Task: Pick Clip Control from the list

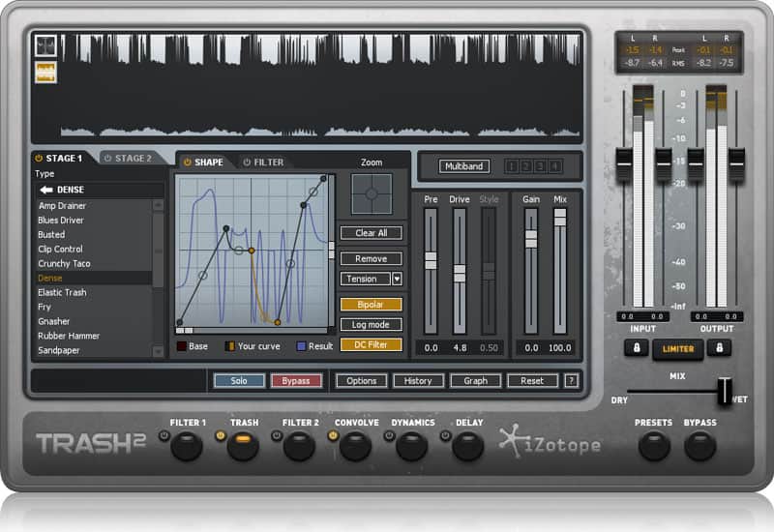Action: point(60,249)
